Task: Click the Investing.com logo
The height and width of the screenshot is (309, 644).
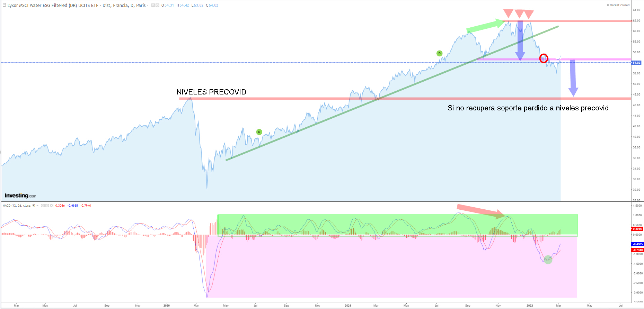Action: pos(20,196)
